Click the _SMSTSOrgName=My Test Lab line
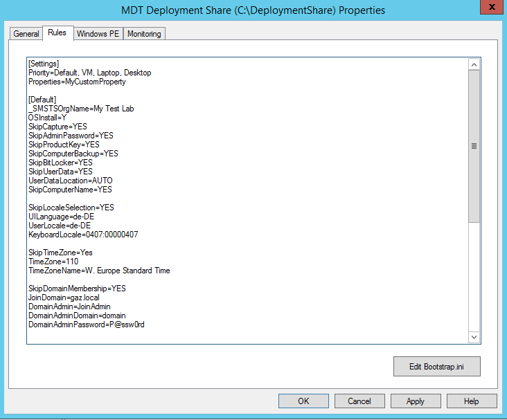This screenshot has height=420, width=507. click(x=82, y=109)
